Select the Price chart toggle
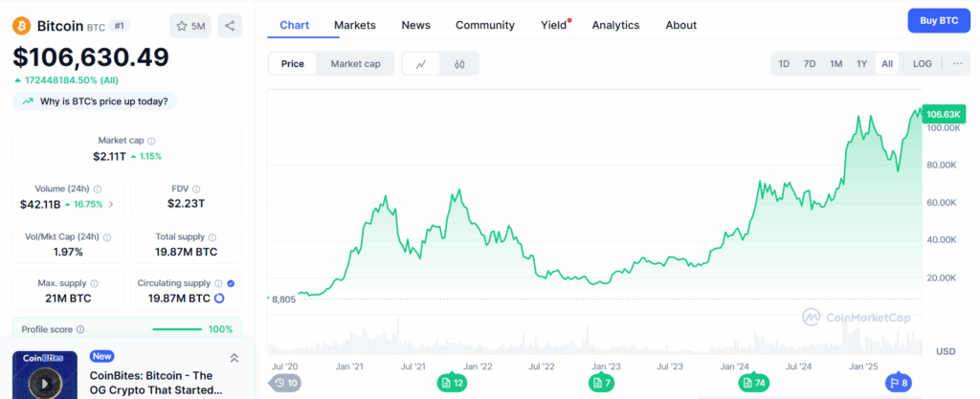980x399 pixels. pos(293,64)
